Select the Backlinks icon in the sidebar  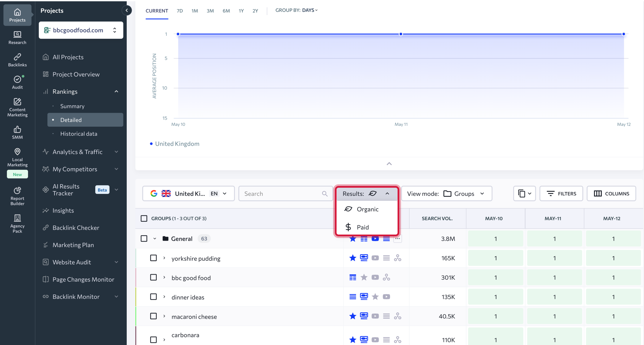click(x=17, y=59)
